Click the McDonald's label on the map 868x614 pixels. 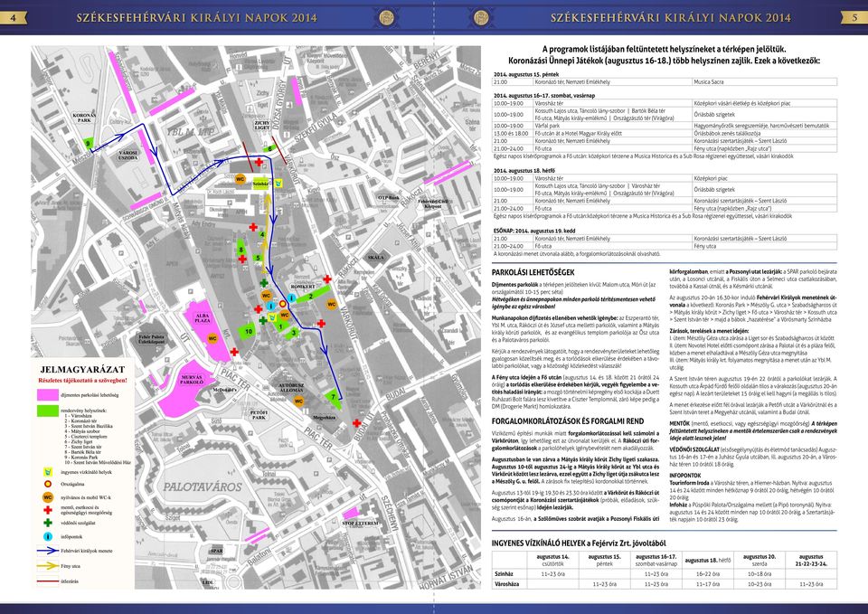[x=225, y=390]
